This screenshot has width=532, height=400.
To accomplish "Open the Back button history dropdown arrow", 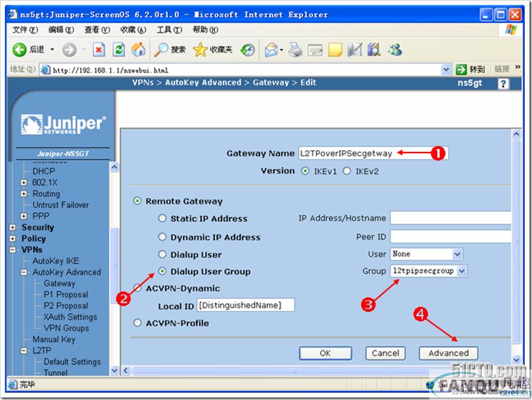I will click(52, 50).
